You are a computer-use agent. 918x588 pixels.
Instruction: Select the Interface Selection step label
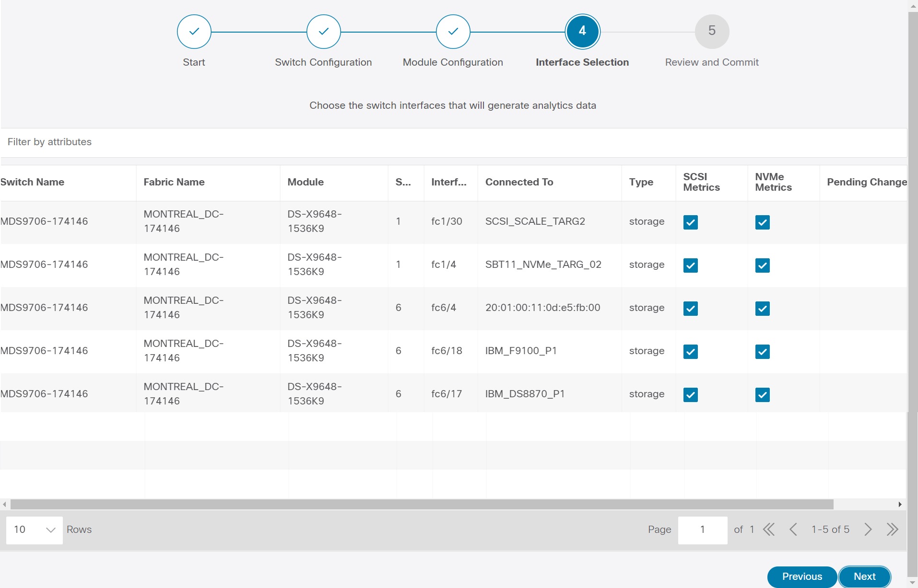(x=582, y=62)
